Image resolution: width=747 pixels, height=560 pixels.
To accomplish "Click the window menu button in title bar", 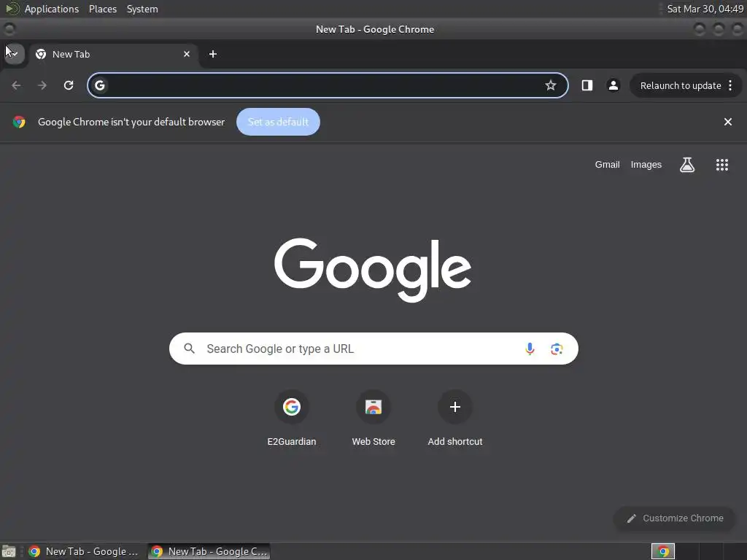I will coord(9,29).
